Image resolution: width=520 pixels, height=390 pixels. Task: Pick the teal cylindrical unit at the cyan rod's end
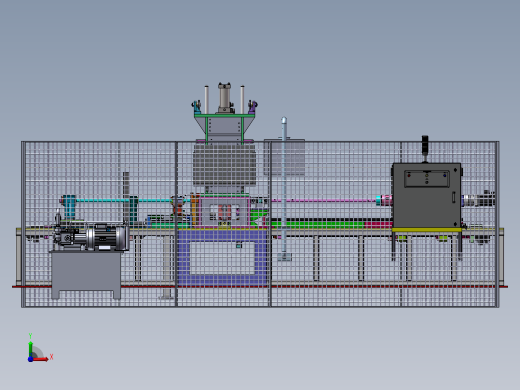coord(69,207)
